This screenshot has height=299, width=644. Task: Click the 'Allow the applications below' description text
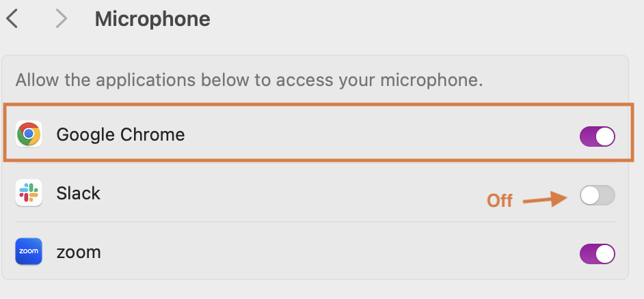tap(249, 81)
